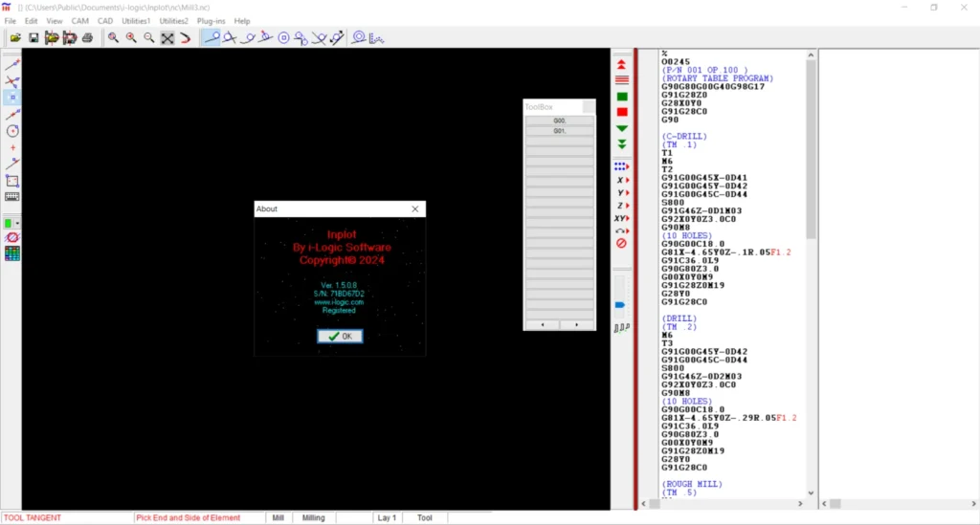Image resolution: width=980 pixels, height=525 pixels.
Task: Click the red prohibited circle icon
Action: 621,244
